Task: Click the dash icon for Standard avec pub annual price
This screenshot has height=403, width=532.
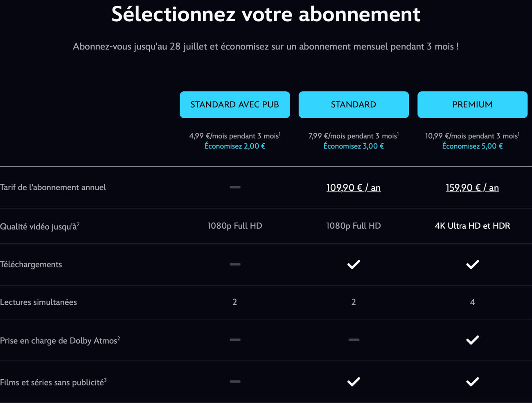Action: tap(235, 187)
